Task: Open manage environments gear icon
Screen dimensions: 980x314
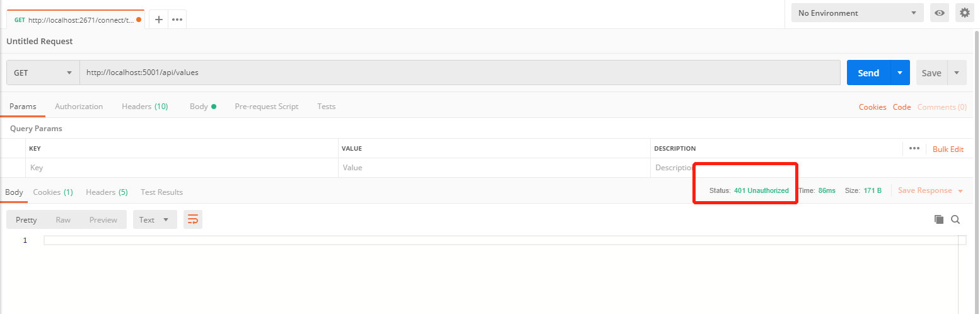Action: pyautogui.click(x=964, y=13)
